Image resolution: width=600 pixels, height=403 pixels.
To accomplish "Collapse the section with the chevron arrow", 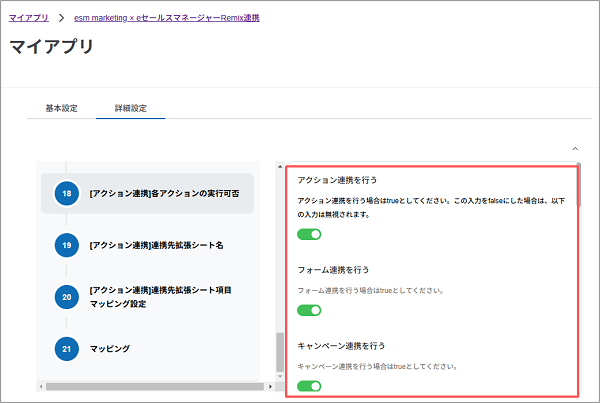I will (x=574, y=148).
